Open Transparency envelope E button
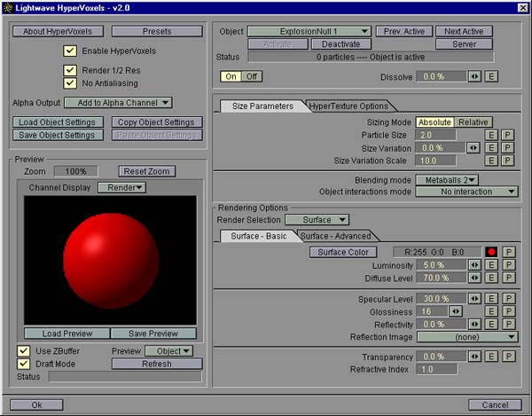The width and height of the screenshot is (532, 416). 491,357
